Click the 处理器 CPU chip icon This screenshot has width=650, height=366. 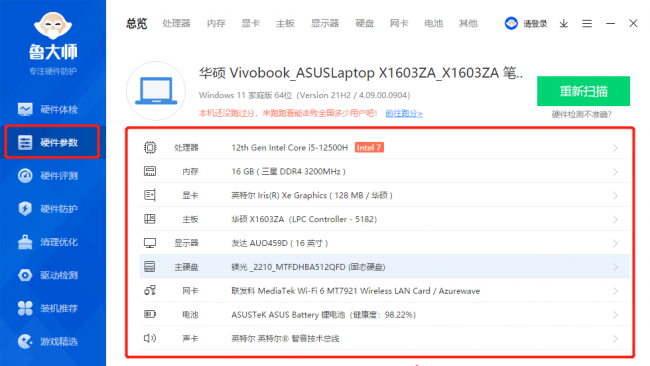150,148
